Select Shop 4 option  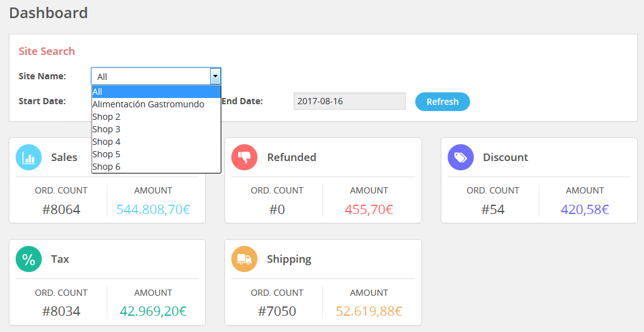156,142
